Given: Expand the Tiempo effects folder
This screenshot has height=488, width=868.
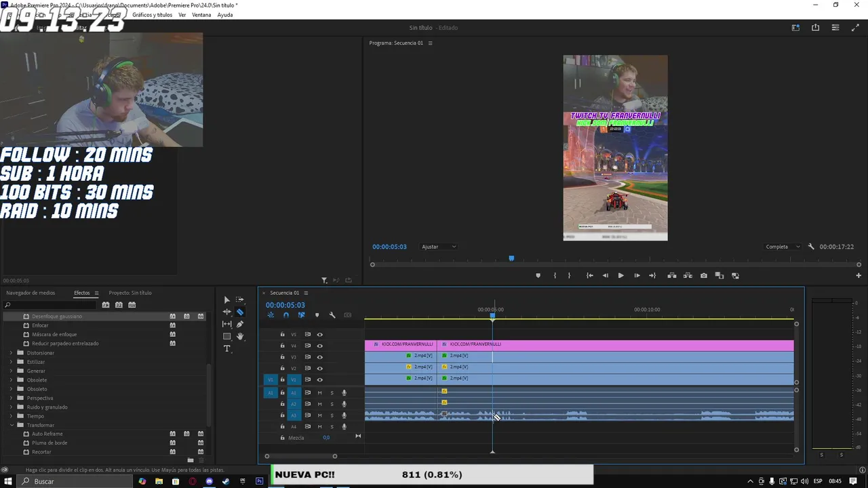Looking at the screenshot, I should pos(11,416).
